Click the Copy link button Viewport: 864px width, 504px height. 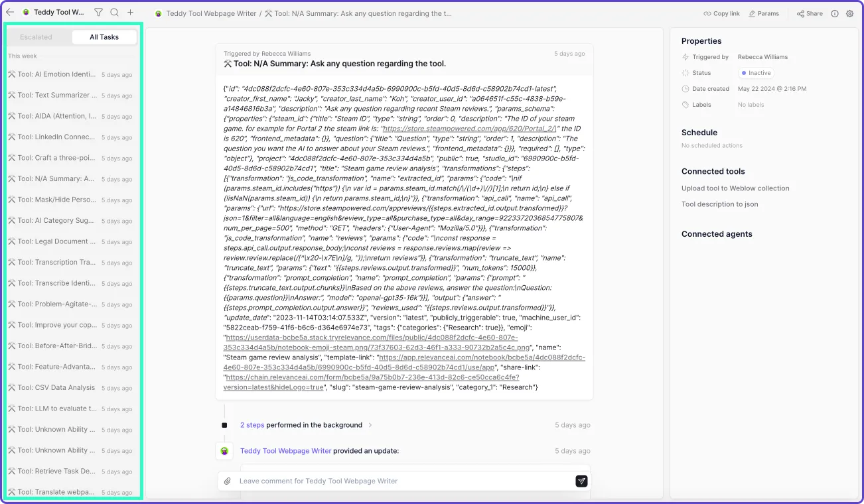point(721,13)
